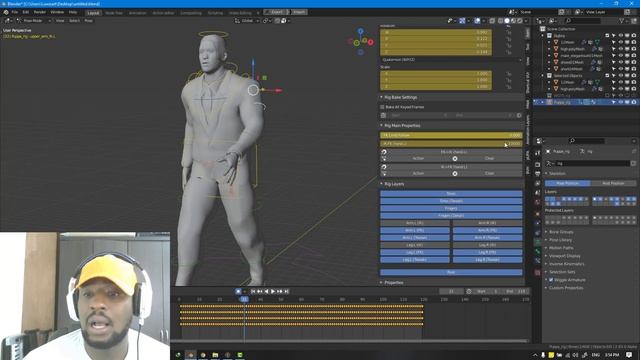This screenshot has width=640, height=360.
Task: Toggle the Root rig layer button
Action: pyautogui.click(x=451, y=272)
